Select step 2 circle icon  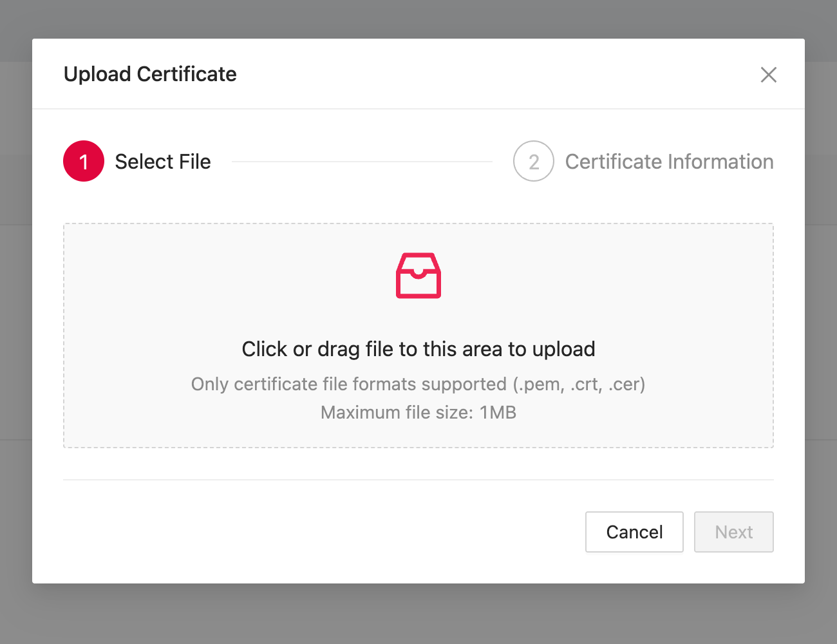[x=534, y=161]
